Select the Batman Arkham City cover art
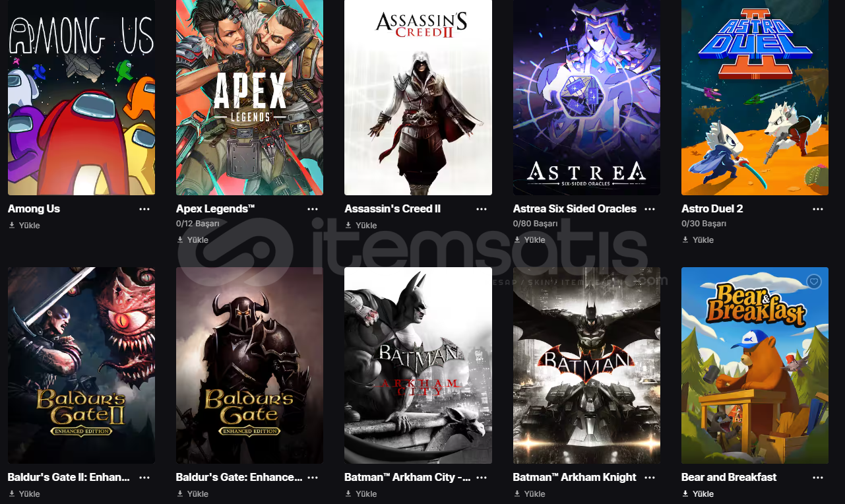The width and height of the screenshot is (845, 504). pos(418,365)
